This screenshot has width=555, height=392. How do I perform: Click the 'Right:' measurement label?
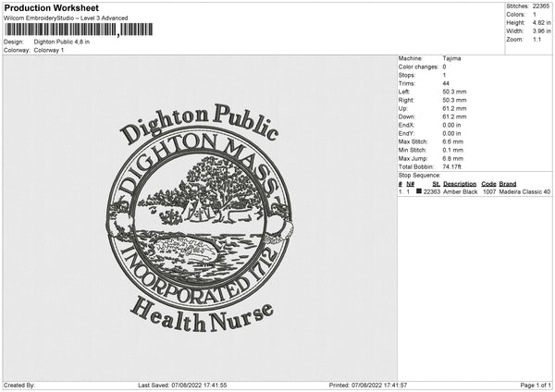pos(406,100)
